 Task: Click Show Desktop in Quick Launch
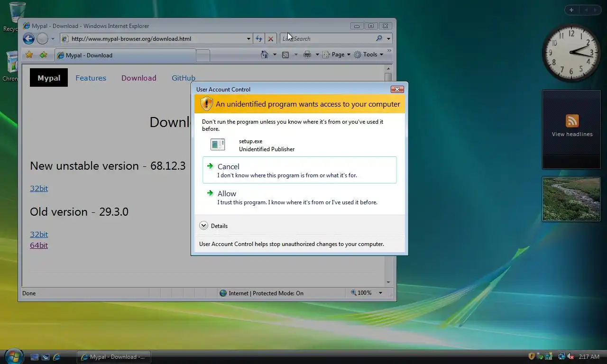coord(34,357)
